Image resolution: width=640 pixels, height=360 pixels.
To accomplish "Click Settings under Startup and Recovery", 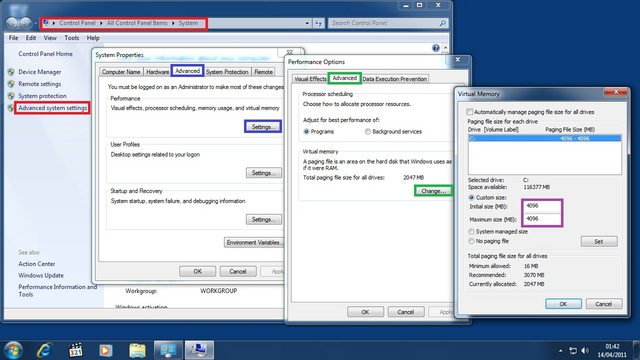I will [264, 220].
